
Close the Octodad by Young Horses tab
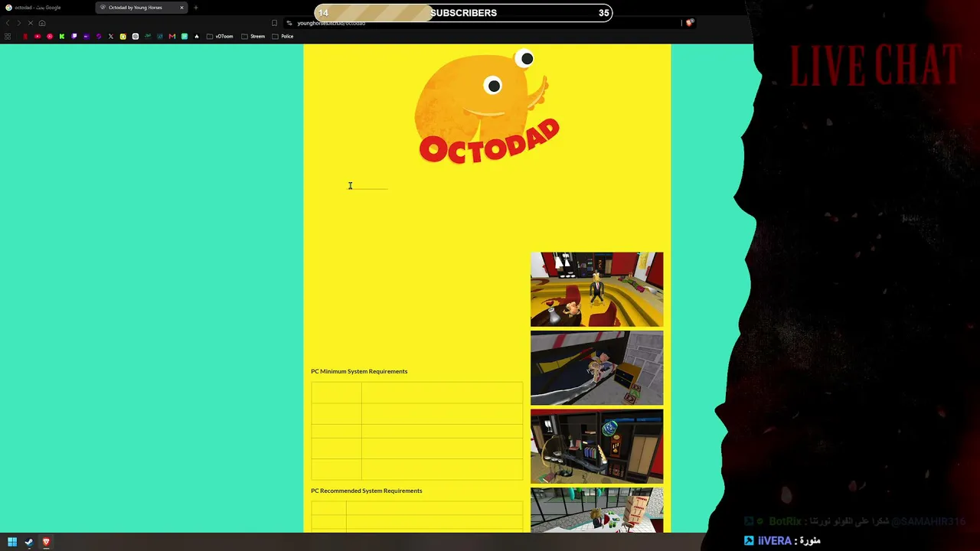tap(181, 8)
